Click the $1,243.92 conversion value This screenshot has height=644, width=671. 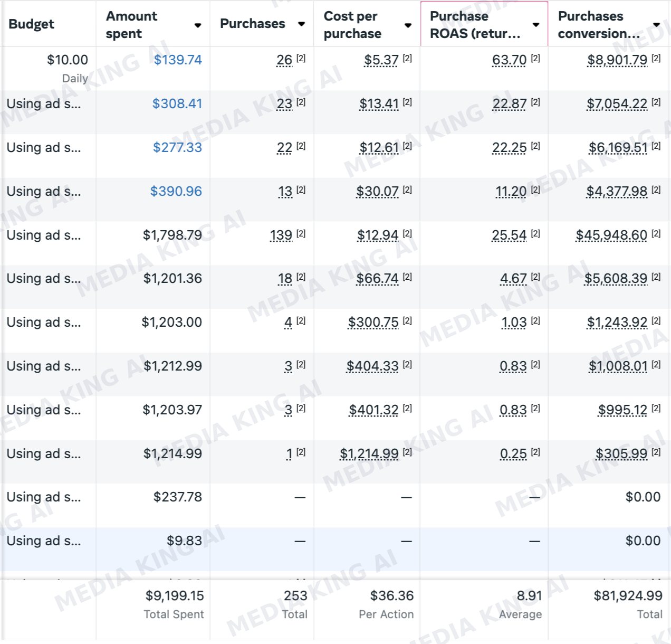click(x=617, y=323)
